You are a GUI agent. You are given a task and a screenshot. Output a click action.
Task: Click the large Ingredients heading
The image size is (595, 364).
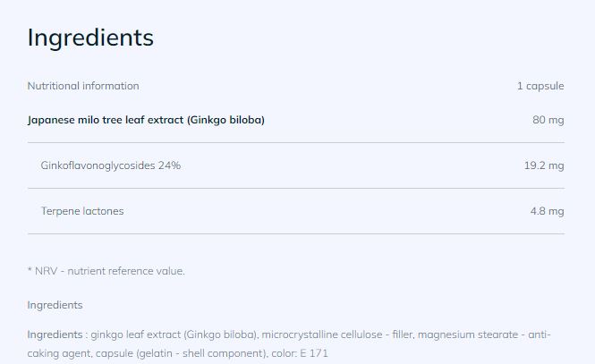[90, 38]
